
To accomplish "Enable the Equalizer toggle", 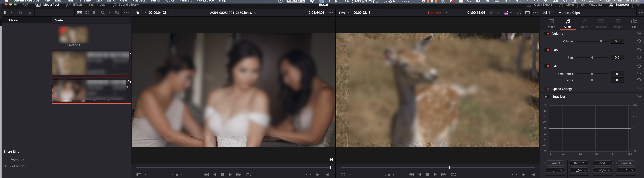I will pos(547,97).
